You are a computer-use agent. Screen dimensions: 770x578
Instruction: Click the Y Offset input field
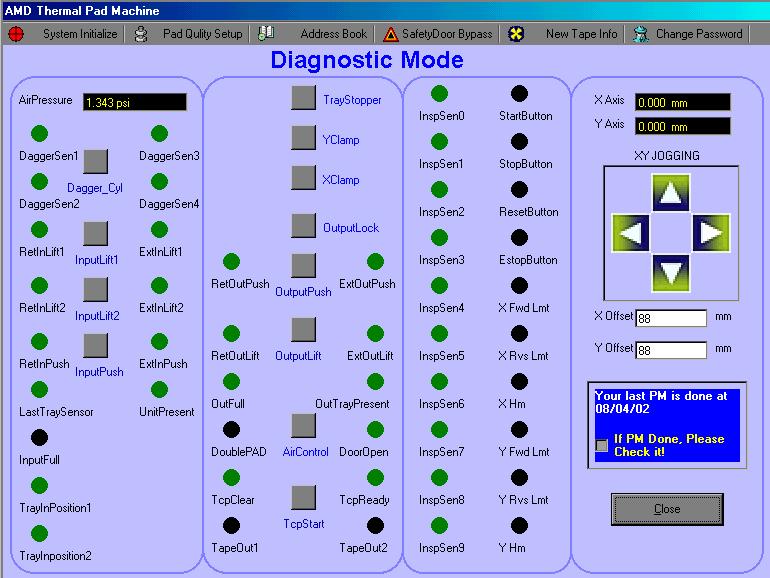[671, 350]
